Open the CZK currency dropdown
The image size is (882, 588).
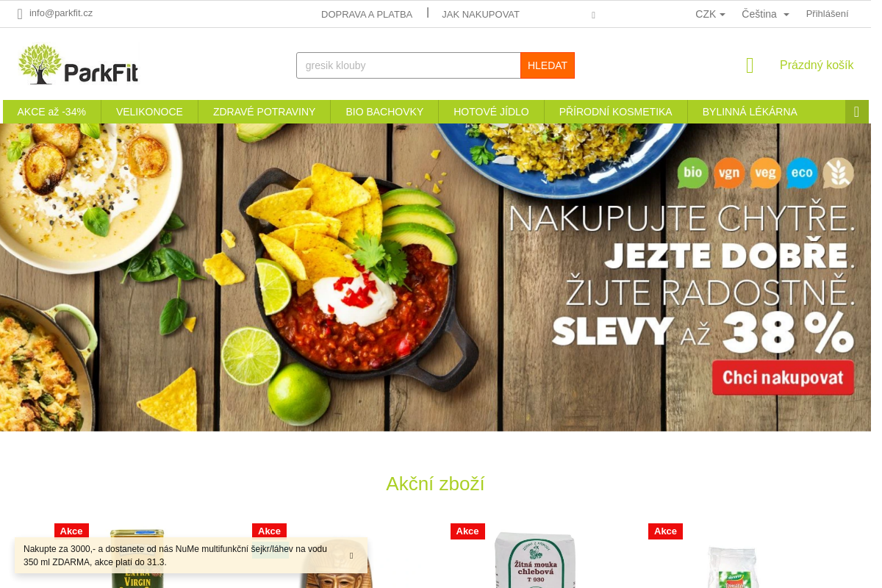[x=710, y=14]
